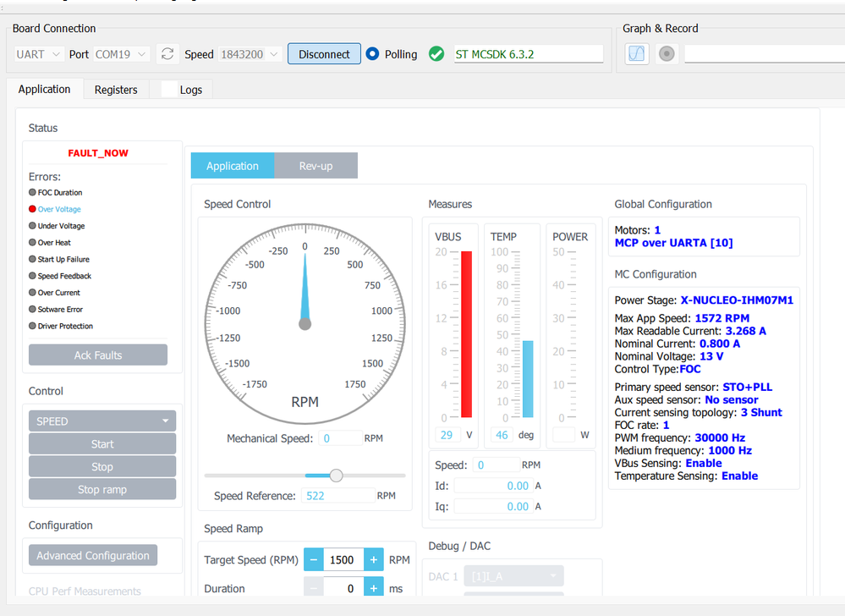Click the Sotware Error indicator

32,309
